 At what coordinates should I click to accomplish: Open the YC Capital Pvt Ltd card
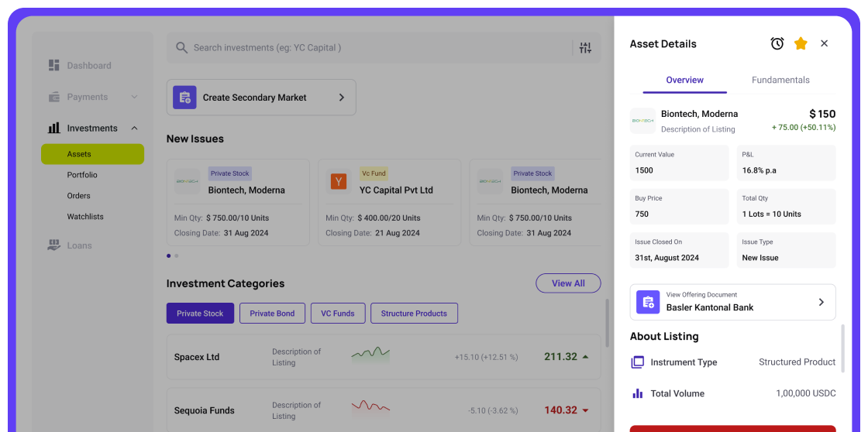tap(389, 202)
